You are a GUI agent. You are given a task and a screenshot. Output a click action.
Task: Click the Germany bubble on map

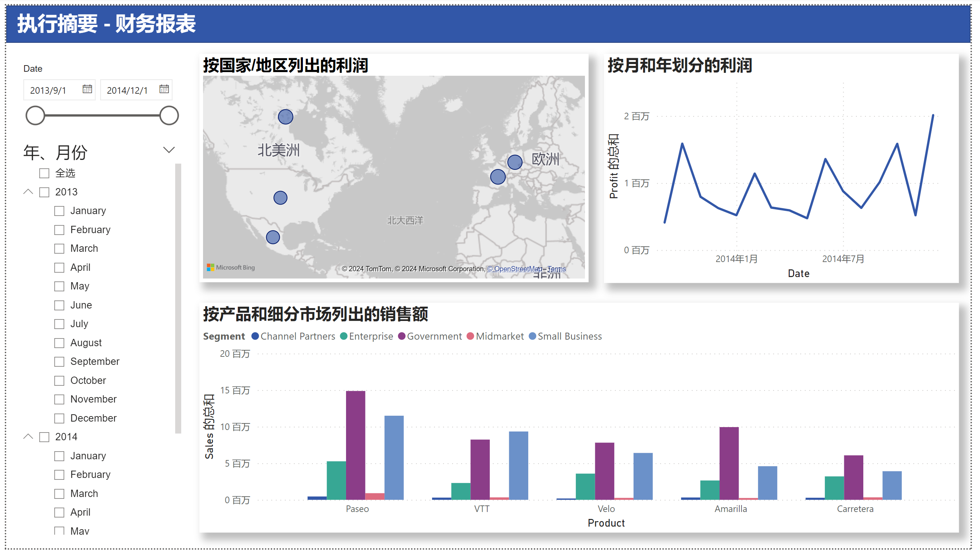(x=515, y=162)
